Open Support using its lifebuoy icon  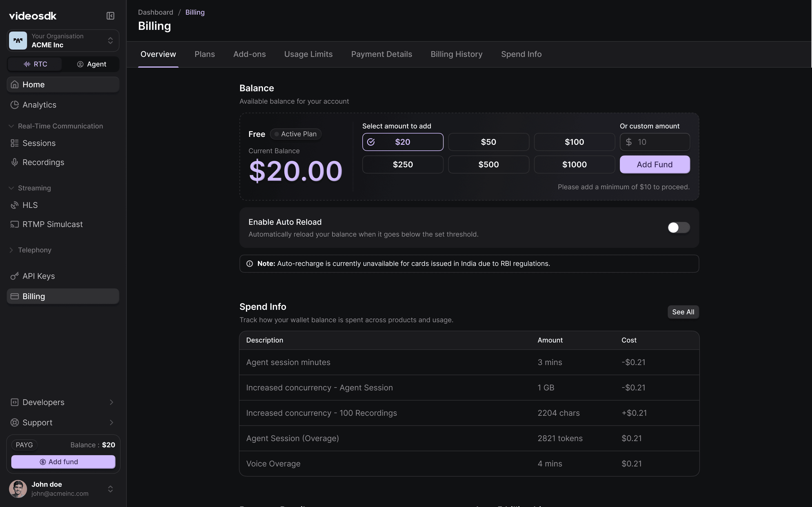[x=14, y=422]
